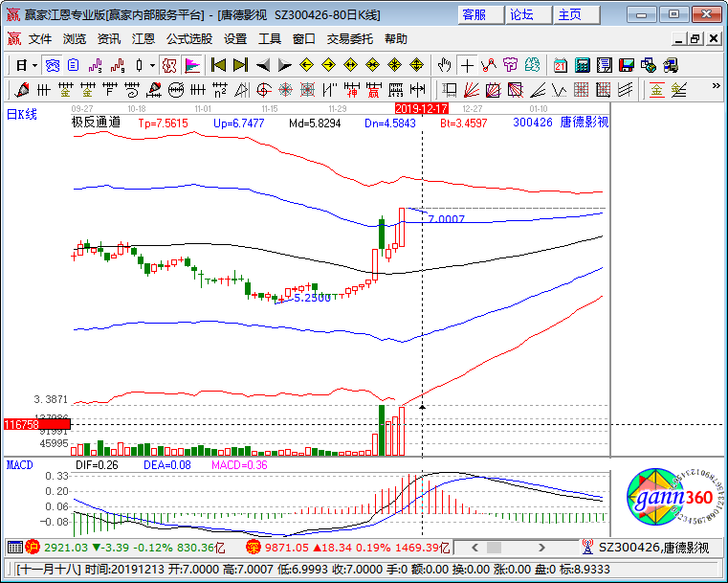Open the 帮助 menu
The width and height of the screenshot is (728, 583).
point(396,39)
